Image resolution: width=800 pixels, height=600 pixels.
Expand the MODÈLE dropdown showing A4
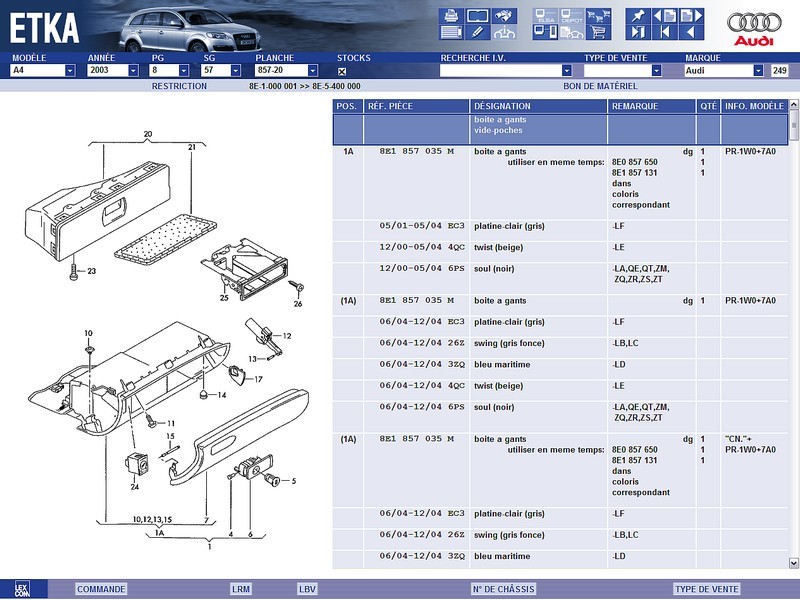tap(69, 71)
